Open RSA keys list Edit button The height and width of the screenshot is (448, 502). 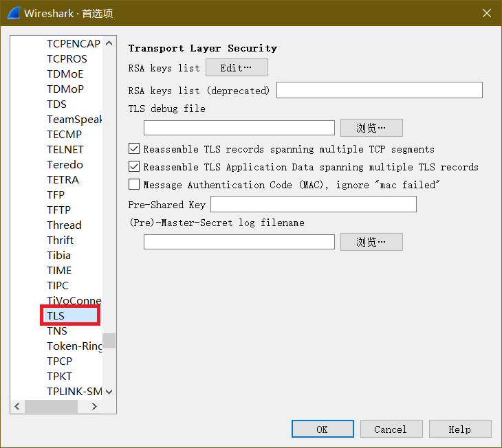[237, 68]
